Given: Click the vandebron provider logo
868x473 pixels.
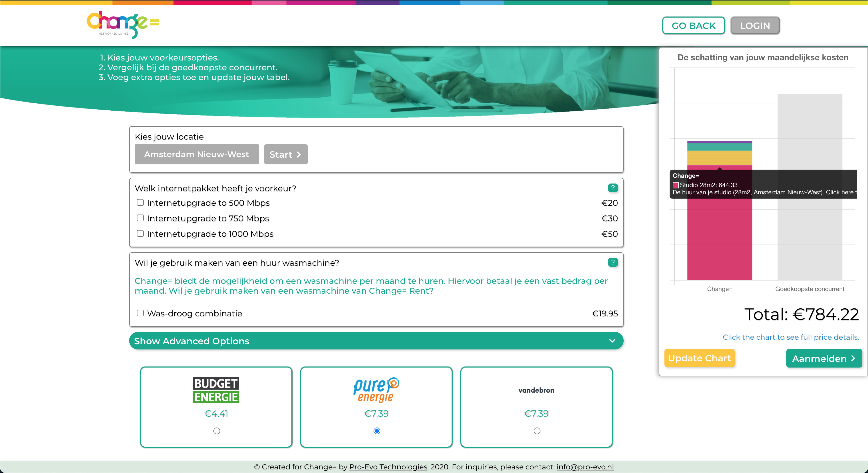Looking at the screenshot, I should coord(536,390).
